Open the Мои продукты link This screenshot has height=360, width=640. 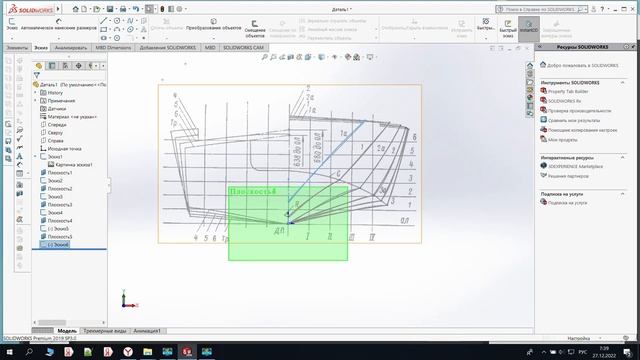562,140
